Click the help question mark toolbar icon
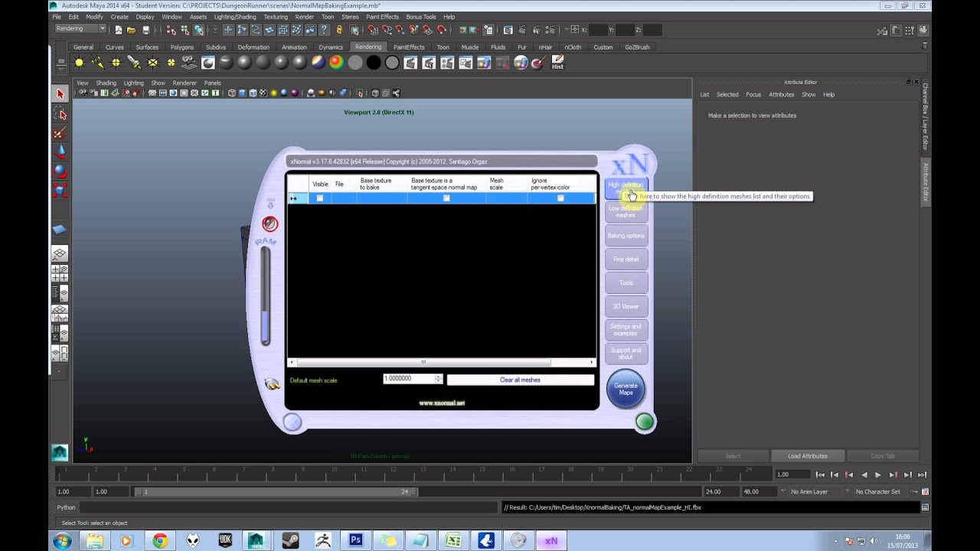 click(x=325, y=30)
